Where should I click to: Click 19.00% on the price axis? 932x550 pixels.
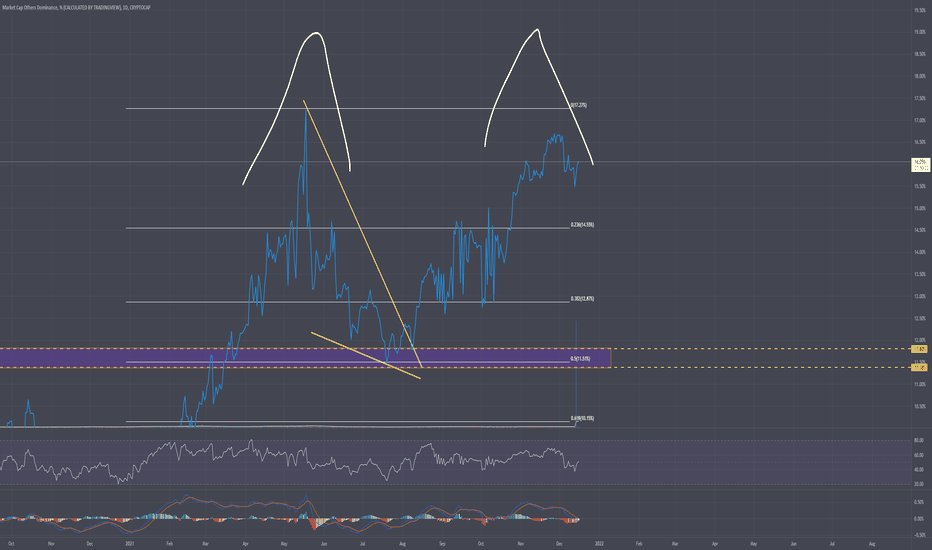point(920,32)
